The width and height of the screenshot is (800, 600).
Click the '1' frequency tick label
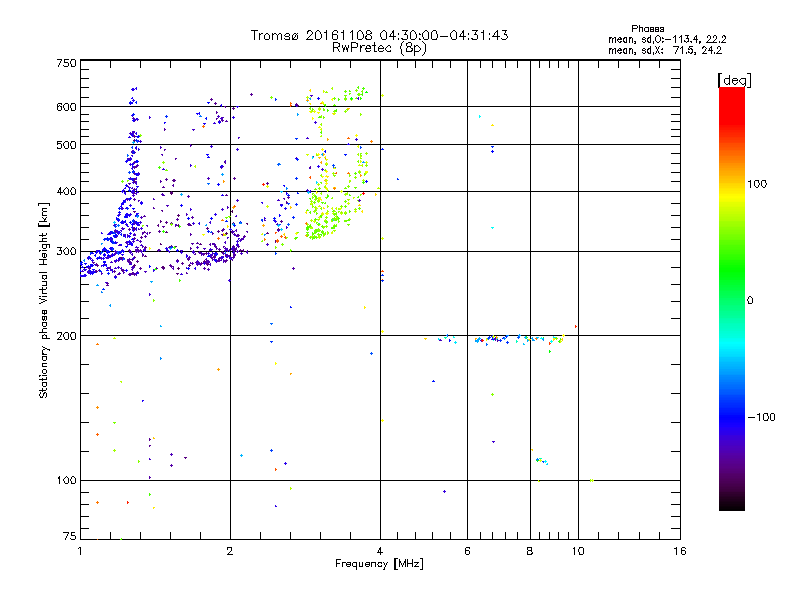pos(80,551)
